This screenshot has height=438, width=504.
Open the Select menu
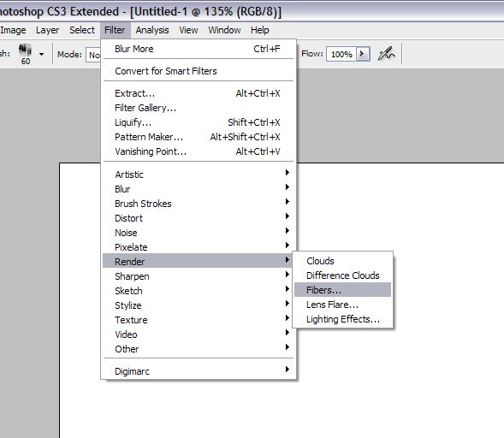point(82,30)
